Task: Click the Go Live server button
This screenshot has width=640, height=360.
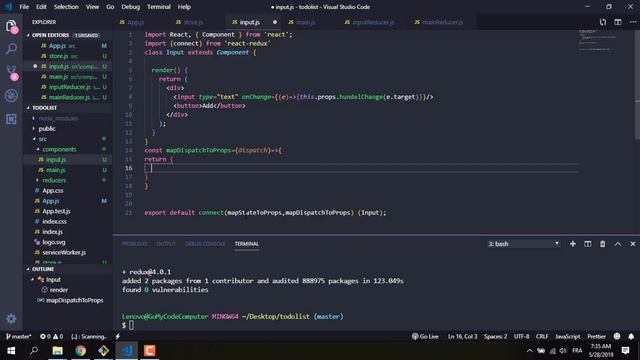Action: (425, 336)
